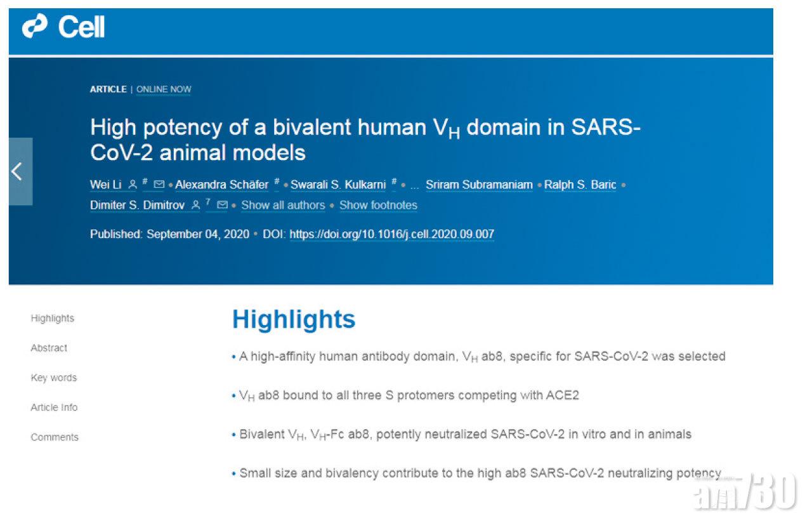
Task: Open Dimiter S. Dimitrov's profile icon
Action: click(195, 206)
